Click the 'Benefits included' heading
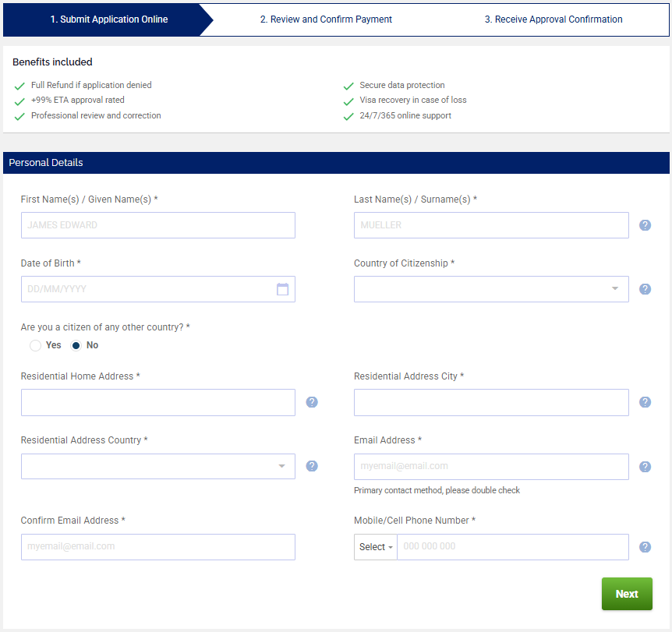The height and width of the screenshot is (632, 672). (52, 62)
